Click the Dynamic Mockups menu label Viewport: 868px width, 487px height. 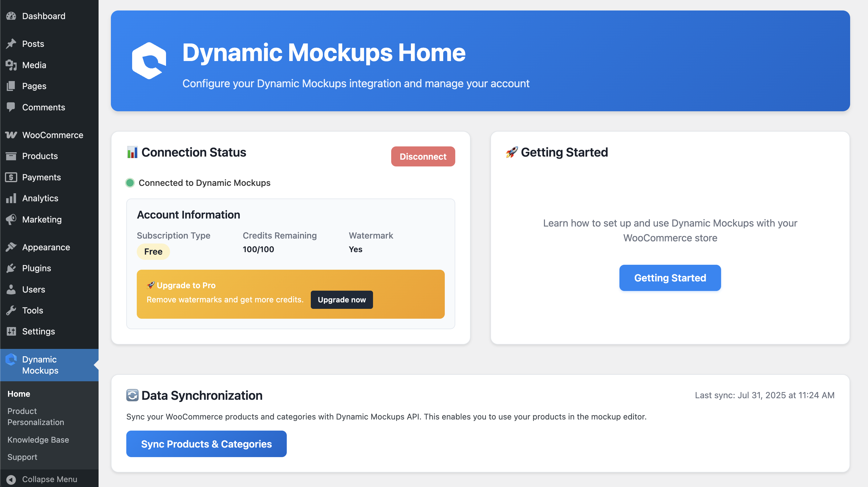tap(40, 365)
